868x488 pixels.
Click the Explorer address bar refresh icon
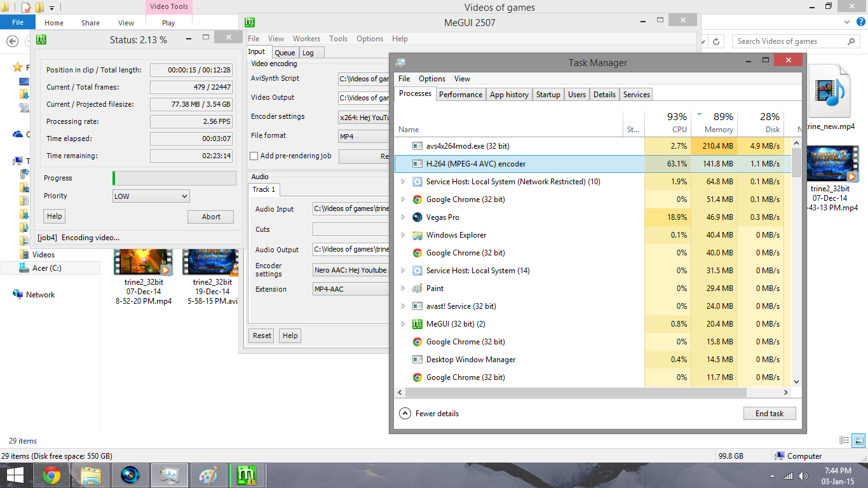pos(716,41)
